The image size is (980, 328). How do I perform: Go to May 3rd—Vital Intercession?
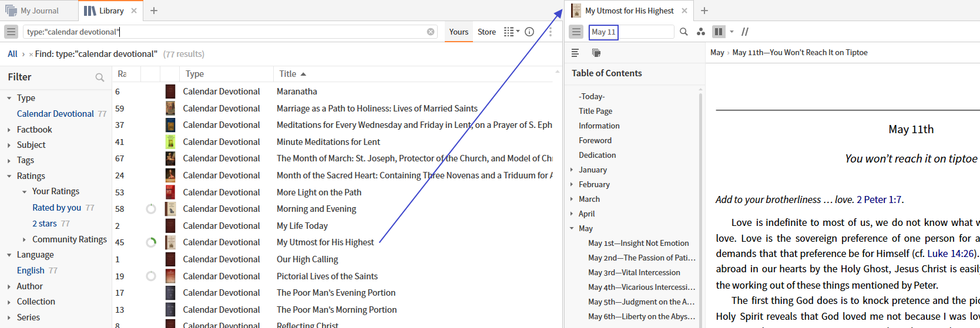point(634,272)
